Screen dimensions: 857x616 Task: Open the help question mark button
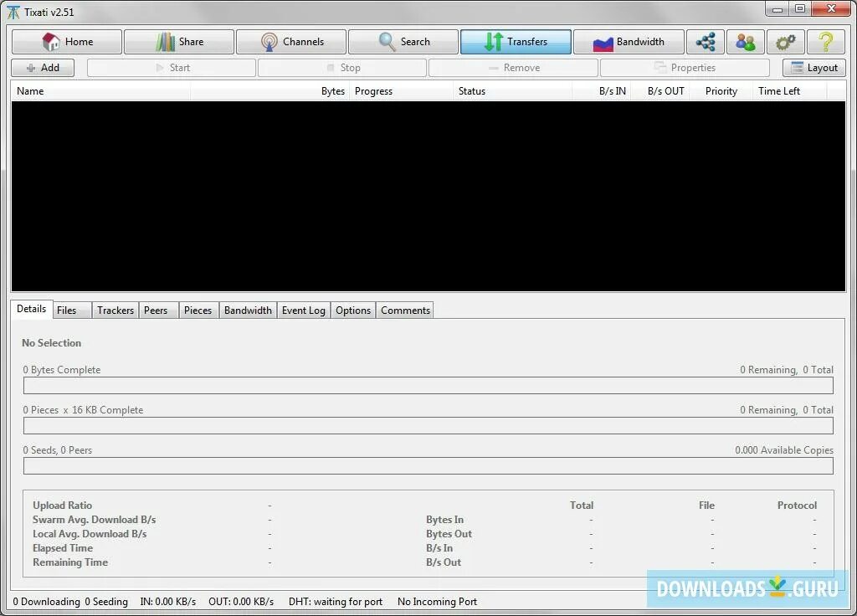826,42
